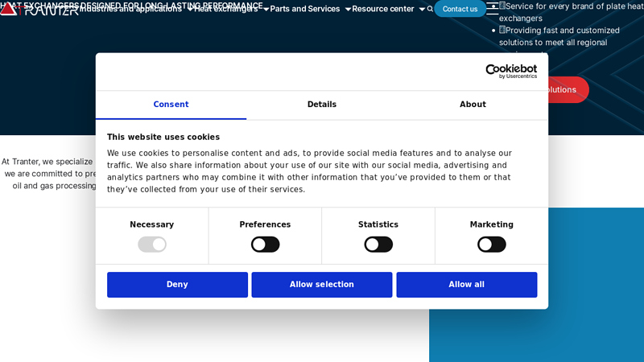Viewport: 644px width, 362px height.
Task: Open the search magnifier icon
Action: pos(430,9)
